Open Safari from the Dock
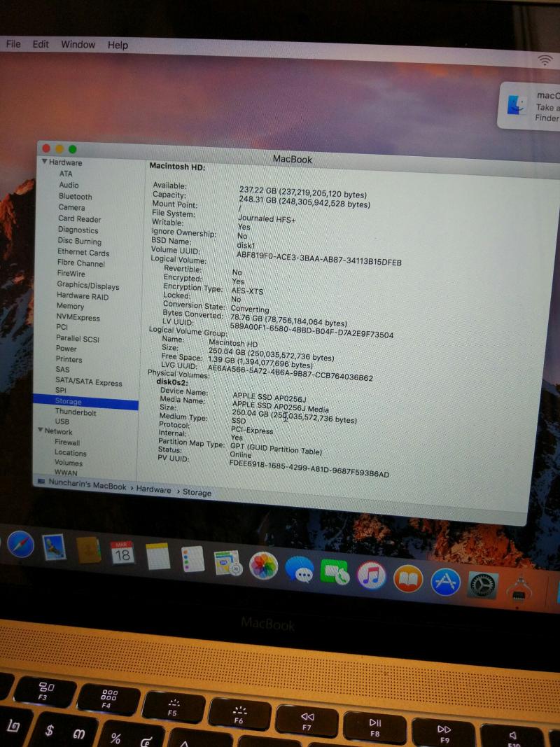Screen dimensions: 560x747 coord(20,544)
